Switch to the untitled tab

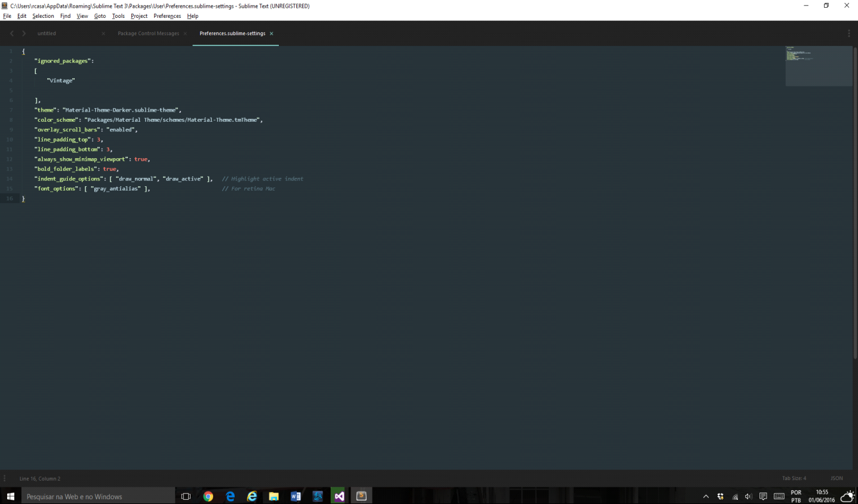(x=47, y=33)
